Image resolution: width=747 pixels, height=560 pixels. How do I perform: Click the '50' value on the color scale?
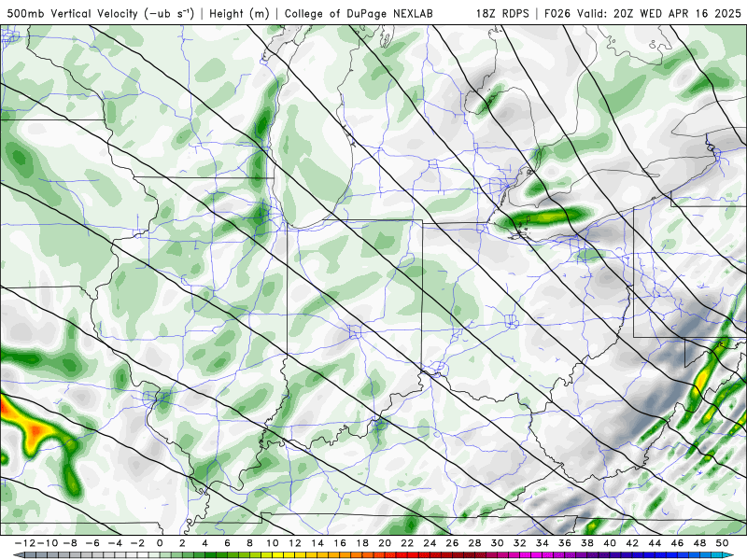click(x=722, y=543)
